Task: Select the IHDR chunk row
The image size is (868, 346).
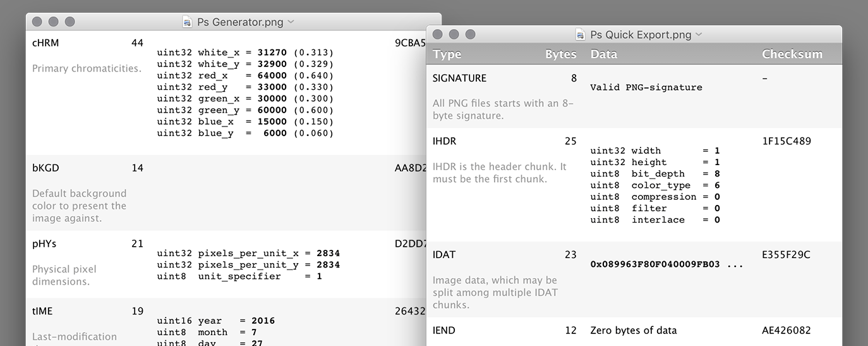Action: coord(634,185)
